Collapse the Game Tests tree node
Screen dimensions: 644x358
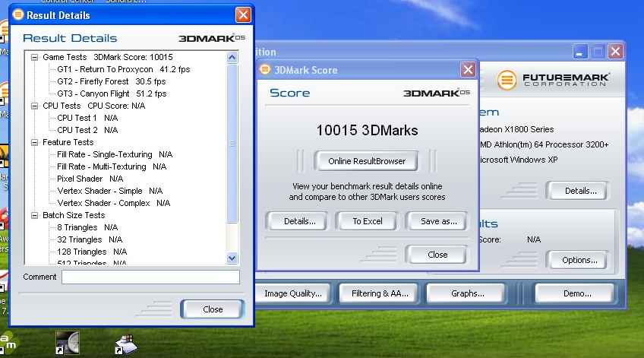[35, 57]
